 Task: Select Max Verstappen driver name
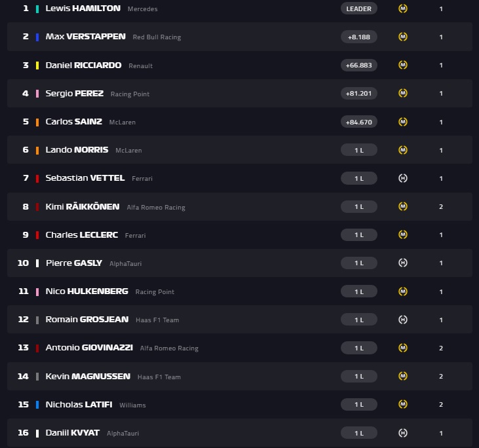point(85,37)
